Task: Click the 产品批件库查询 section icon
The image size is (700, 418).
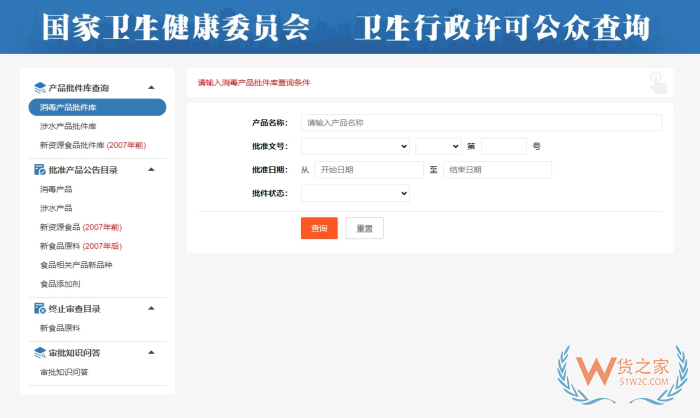Action: point(40,88)
